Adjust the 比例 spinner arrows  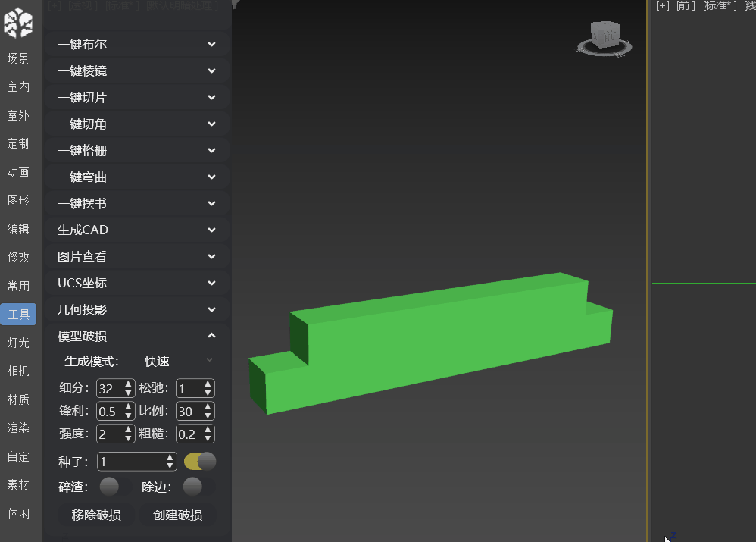click(x=208, y=411)
